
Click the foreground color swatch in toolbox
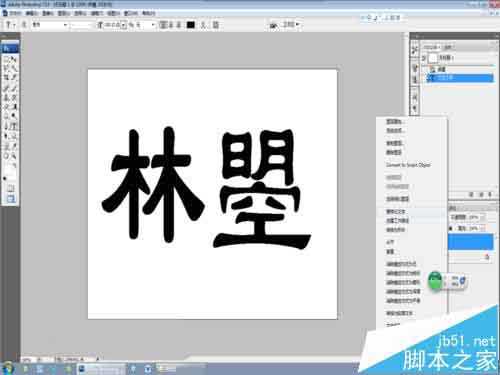[x=8, y=170]
